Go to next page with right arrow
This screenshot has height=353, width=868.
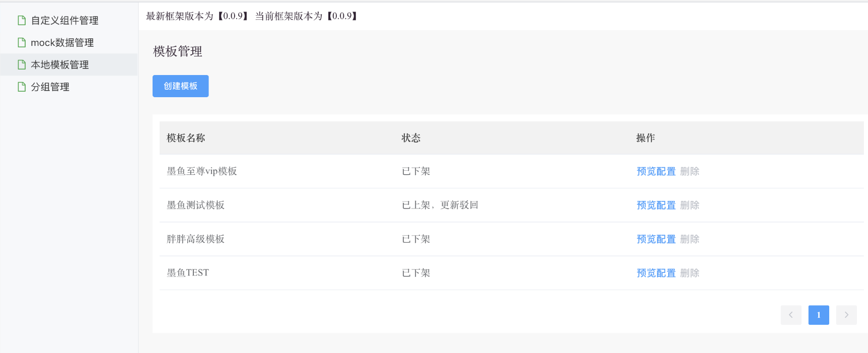click(x=846, y=315)
